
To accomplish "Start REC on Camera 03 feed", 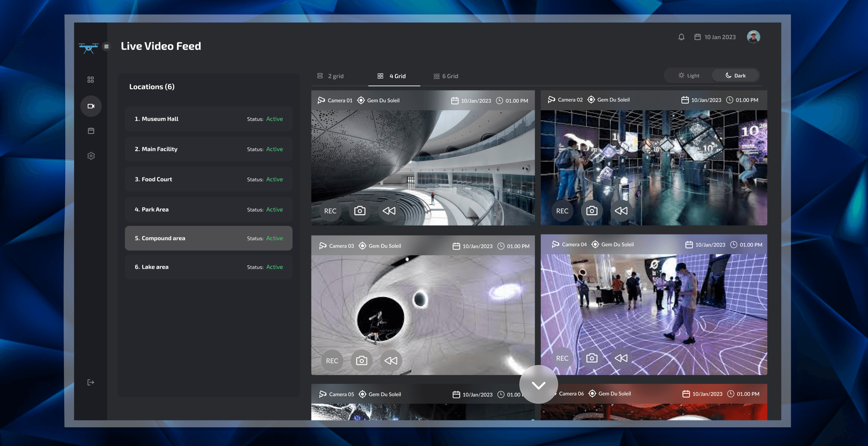I will [332, 361].
